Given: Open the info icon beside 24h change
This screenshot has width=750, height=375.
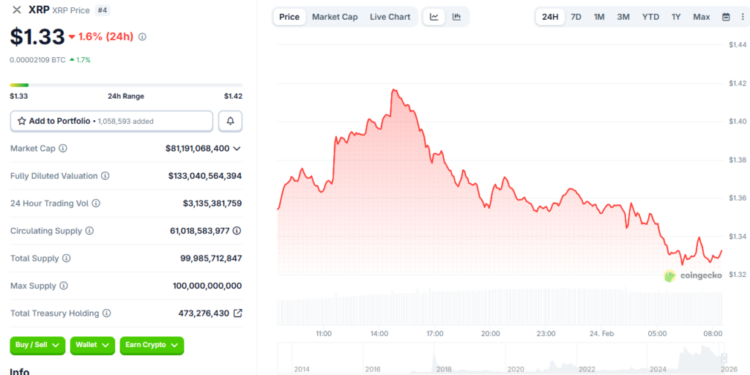Looking at the screenshot, I should pos(142,37).
